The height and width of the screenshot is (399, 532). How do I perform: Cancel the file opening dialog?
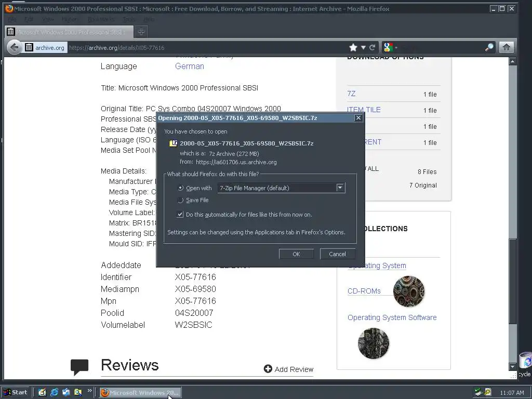point(337,254)
